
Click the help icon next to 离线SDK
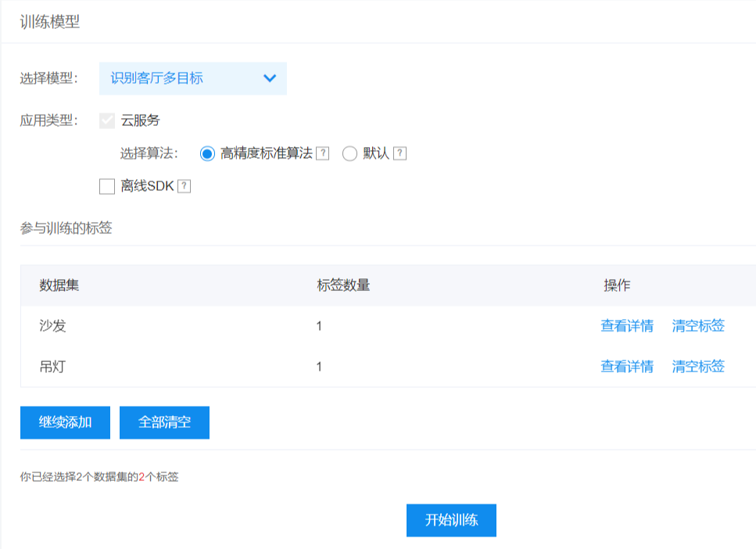[185, 186]
